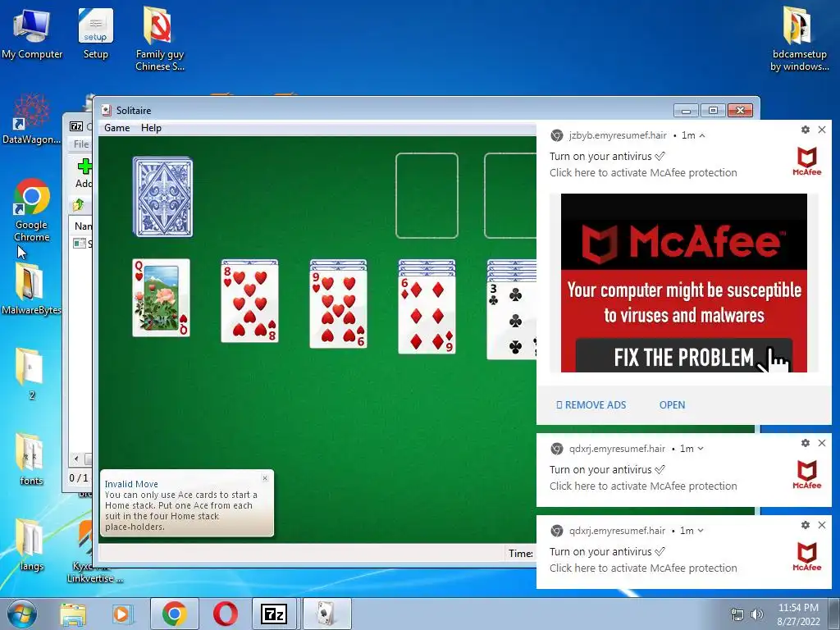Open Windows Explorer from the taskbar
This screenshot has height=630, width=840.
pos(73,614)
